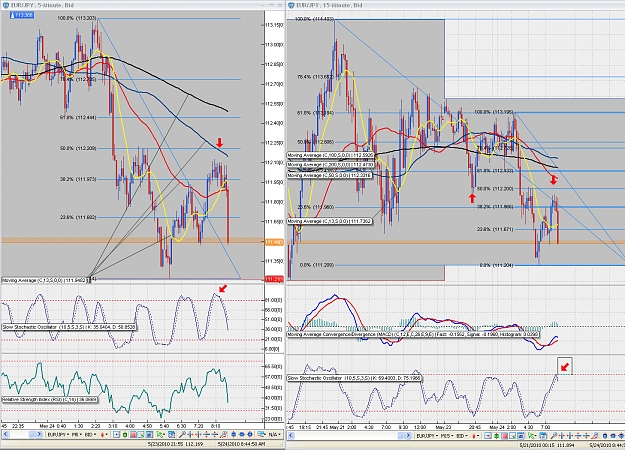This screenshot has width=625, height=450.
Task: Click the second blue crosshair icon, 5-minute toolbar
Action: click(198, 434)
